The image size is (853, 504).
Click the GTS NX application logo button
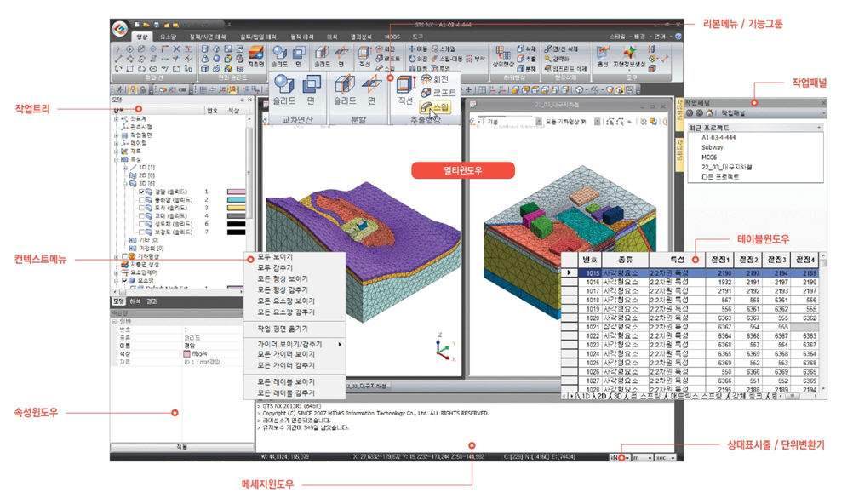coord(120,29)
